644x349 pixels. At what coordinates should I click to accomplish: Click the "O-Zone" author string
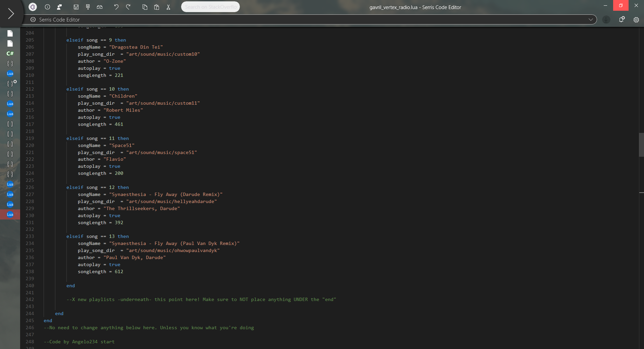click(115, 61)
